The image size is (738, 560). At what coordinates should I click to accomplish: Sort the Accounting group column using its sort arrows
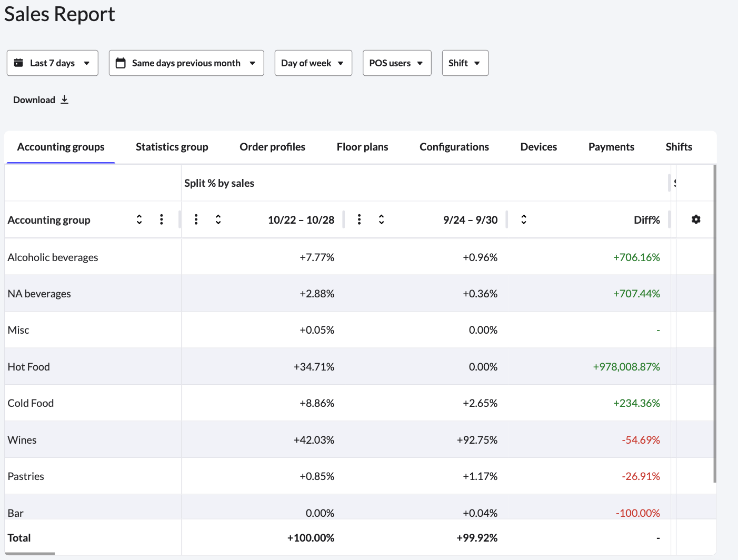point(139,219)
